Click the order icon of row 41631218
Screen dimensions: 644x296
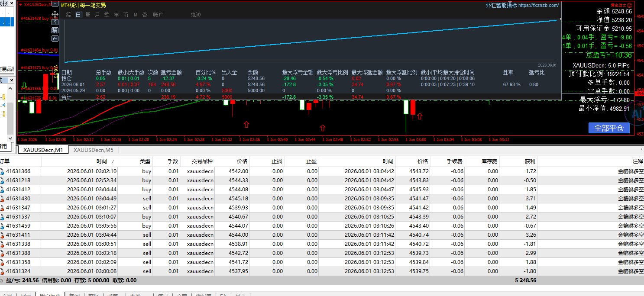pos(2,180)
